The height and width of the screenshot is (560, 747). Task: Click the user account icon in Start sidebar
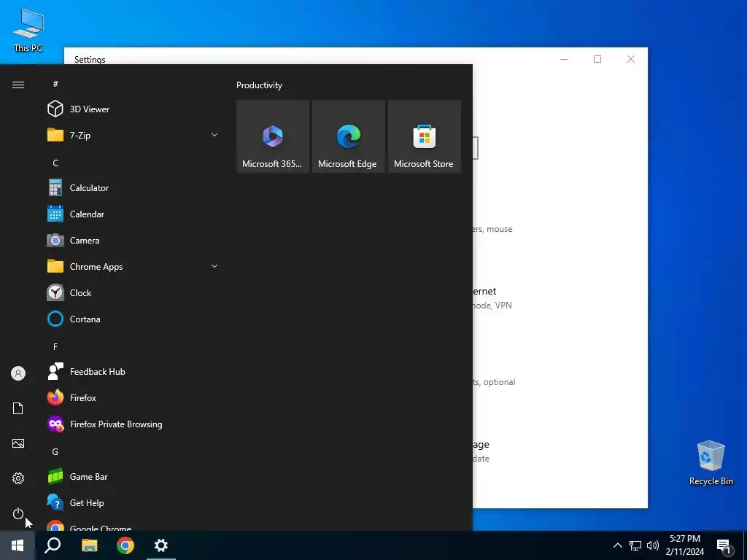(18, 373)
